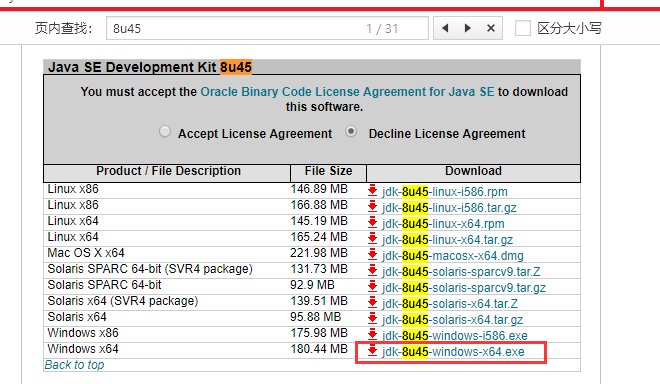Image resolution: width=660 pixels, height=384 pixels.
Task: Click the Mac OS X x64 row label
Action: pyautogui.click(x=86, y=253)
